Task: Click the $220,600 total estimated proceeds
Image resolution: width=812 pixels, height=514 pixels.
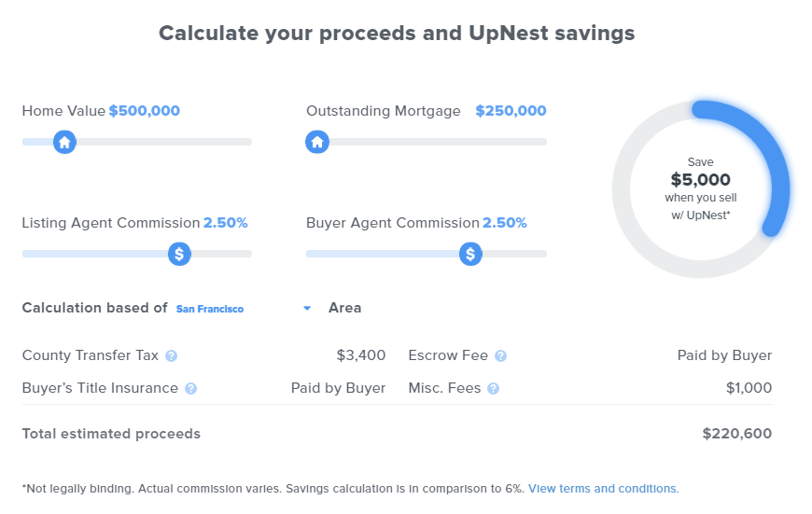Action: point(737,434)
